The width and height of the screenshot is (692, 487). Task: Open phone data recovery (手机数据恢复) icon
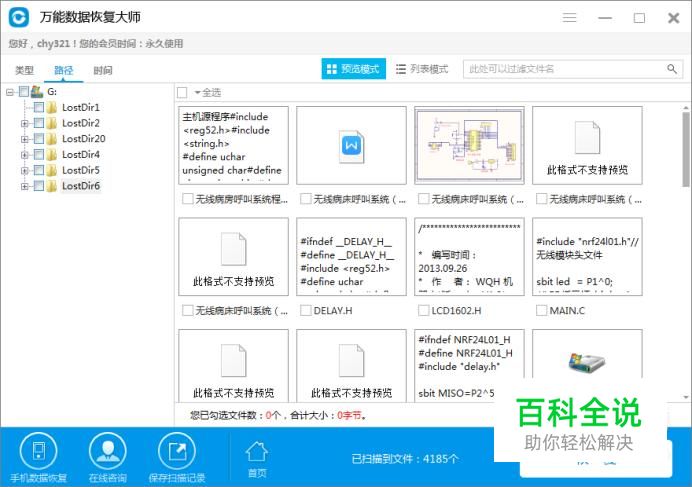(x=38, y=451)
